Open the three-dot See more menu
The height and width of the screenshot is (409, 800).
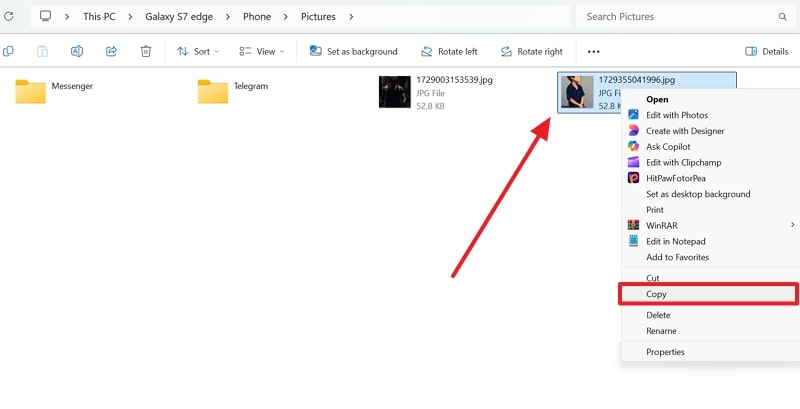594,51
